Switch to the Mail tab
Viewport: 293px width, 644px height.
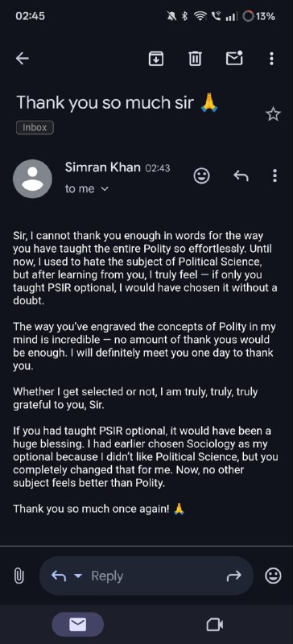[77, 625]
